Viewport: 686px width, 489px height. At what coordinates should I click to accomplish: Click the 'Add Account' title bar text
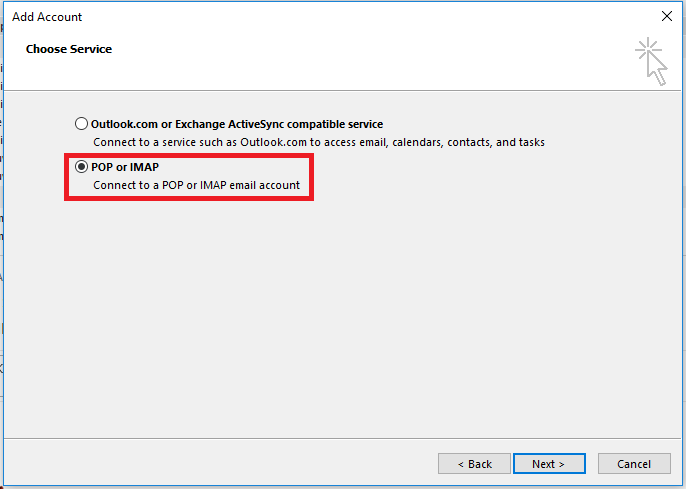click(47, 17)
